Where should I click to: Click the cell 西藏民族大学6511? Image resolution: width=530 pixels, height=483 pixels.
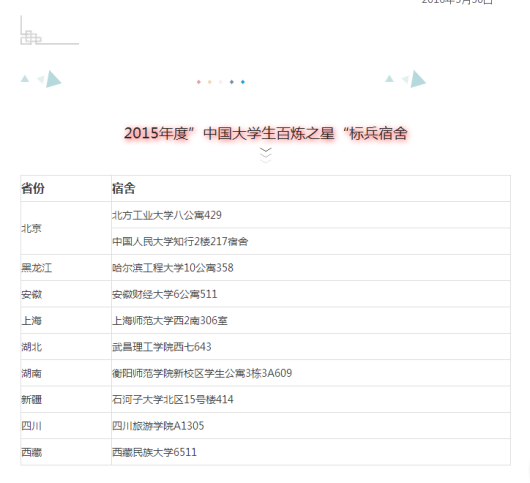(x=311, y=452)
